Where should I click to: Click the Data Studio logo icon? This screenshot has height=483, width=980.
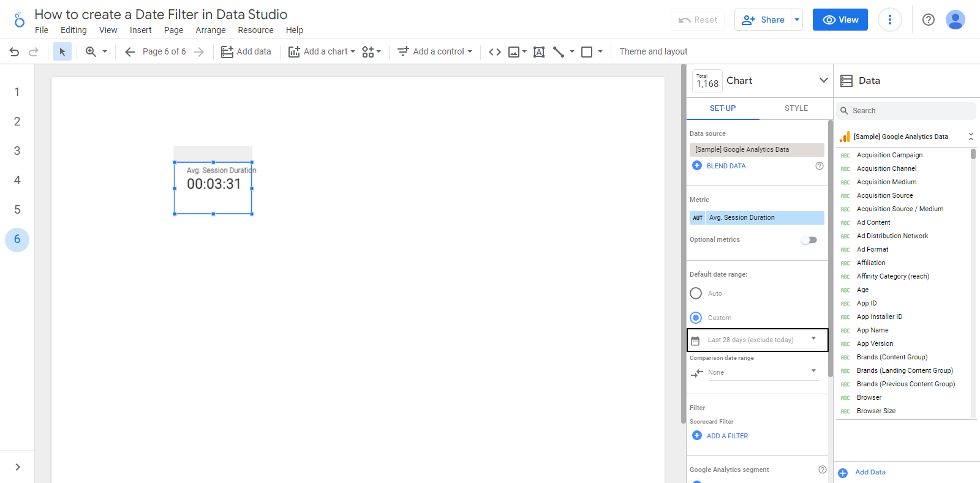(20, 20)
